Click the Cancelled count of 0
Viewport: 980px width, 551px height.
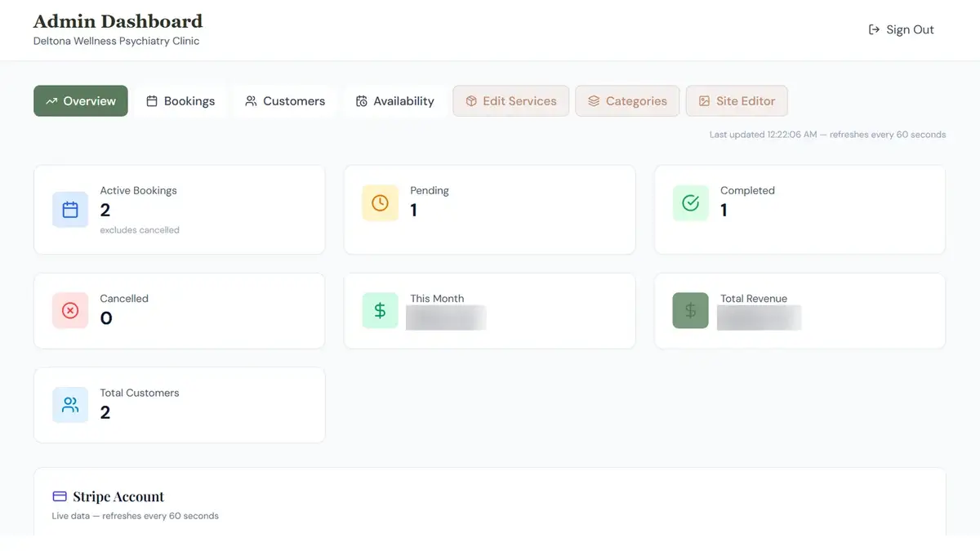(106, 318)
